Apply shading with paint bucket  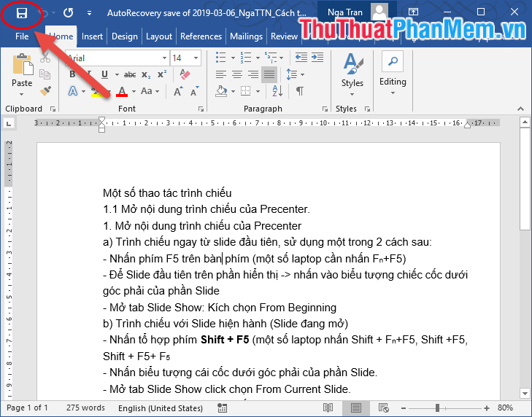click(221, 91)
